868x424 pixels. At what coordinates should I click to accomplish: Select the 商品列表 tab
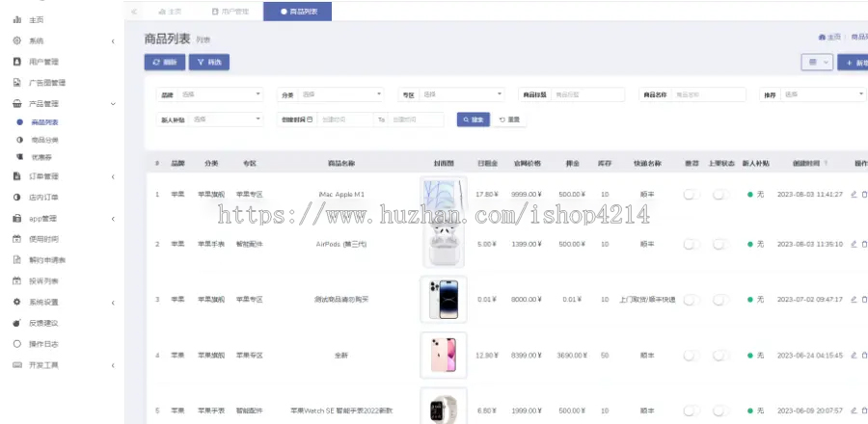(298, 11)
